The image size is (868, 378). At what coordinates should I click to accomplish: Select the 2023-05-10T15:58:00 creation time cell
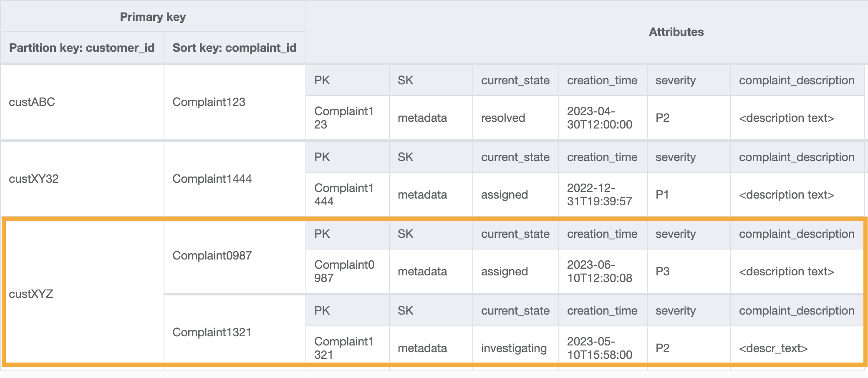click(599, 348)
